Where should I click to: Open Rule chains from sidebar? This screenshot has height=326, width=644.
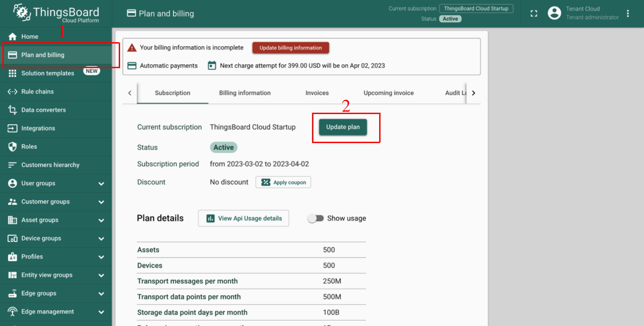pyautogui.click(x=37, y=91)
